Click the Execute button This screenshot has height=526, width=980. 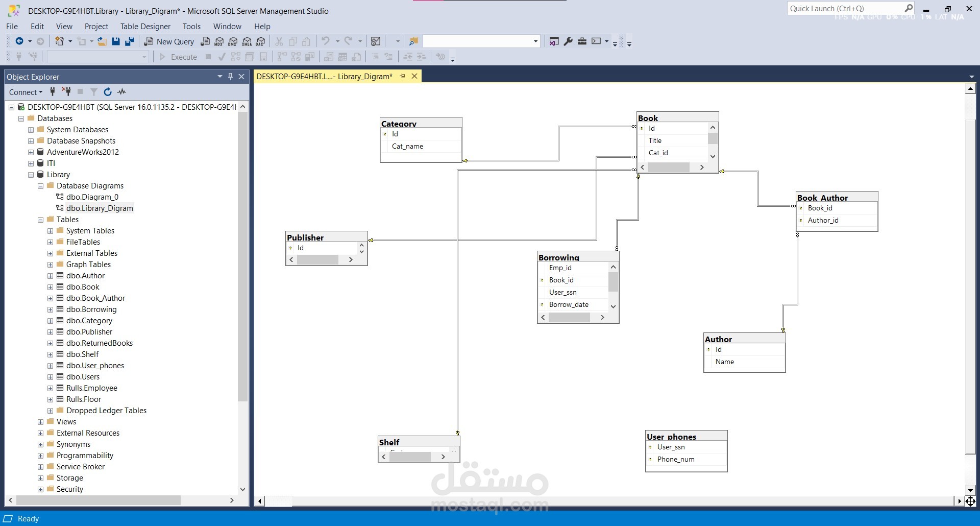178,57
